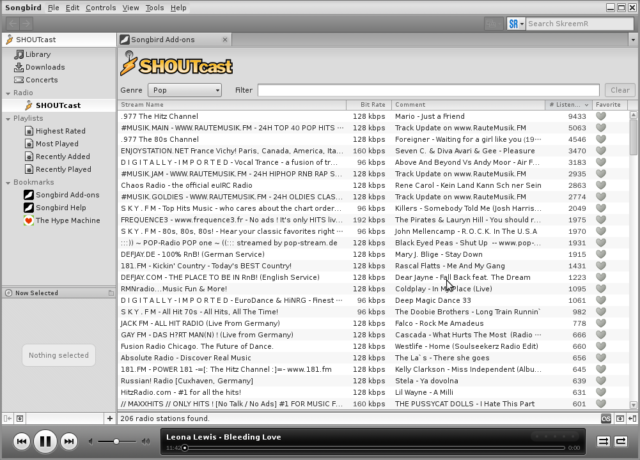Favorite the FREQUENCE3 station

pos(601,220)
